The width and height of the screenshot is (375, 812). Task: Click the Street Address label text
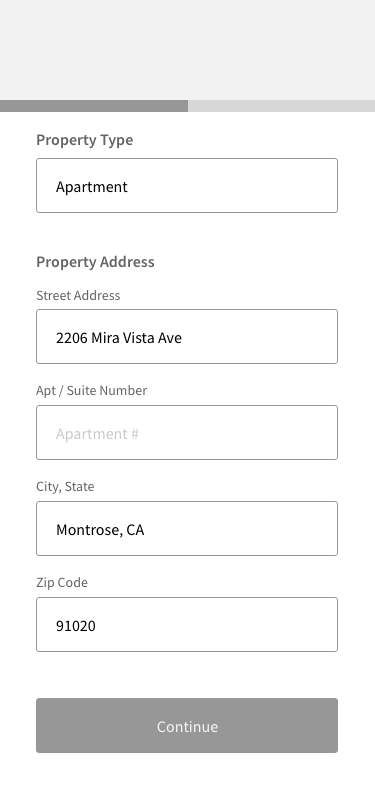tap(78, 295)
